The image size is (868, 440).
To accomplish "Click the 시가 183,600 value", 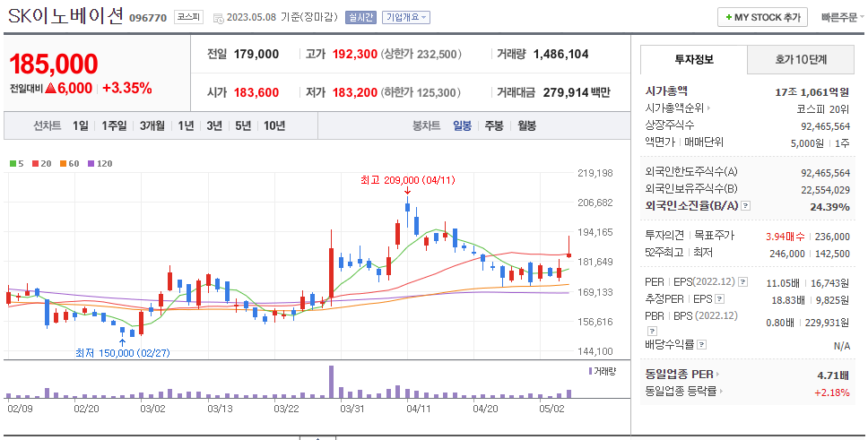I will point(256,92).
